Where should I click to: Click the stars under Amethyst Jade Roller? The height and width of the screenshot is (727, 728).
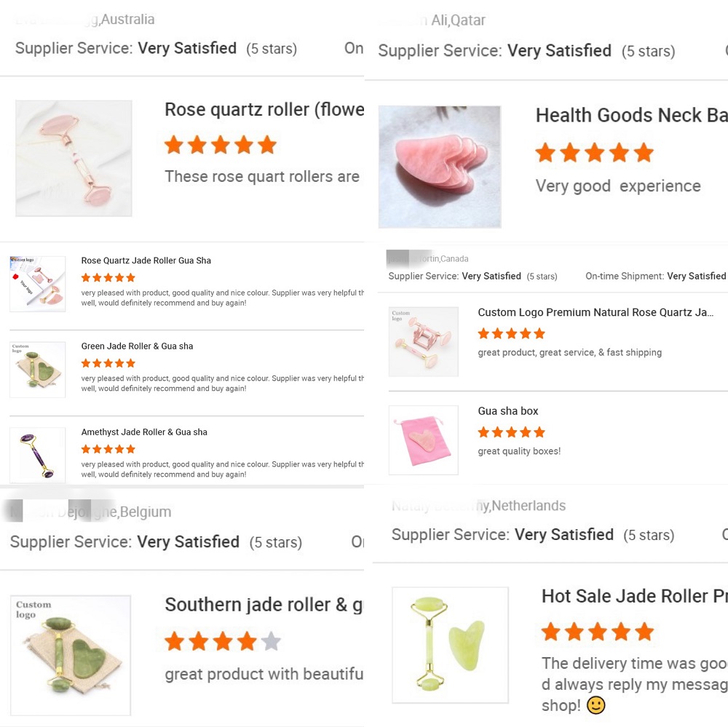pyautogui.click(x=108, y=449)
